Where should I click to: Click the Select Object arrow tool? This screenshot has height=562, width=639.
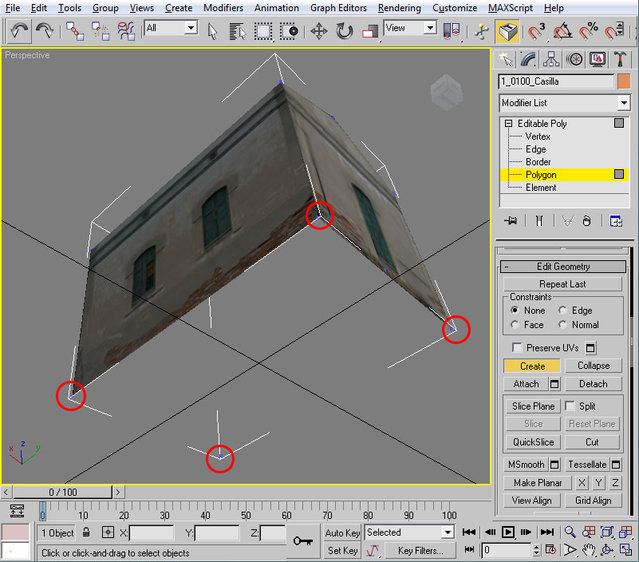(212, 31)
